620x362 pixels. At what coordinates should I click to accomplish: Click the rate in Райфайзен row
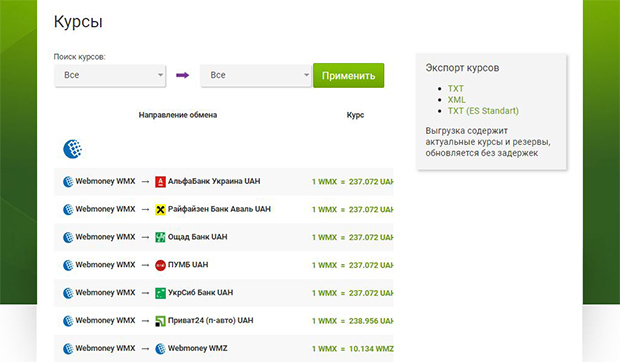352,209
